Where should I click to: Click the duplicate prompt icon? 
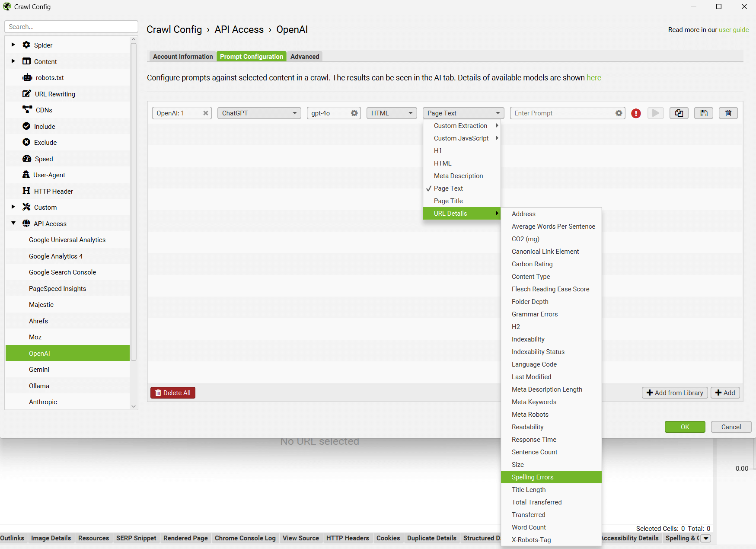[679, 113]
